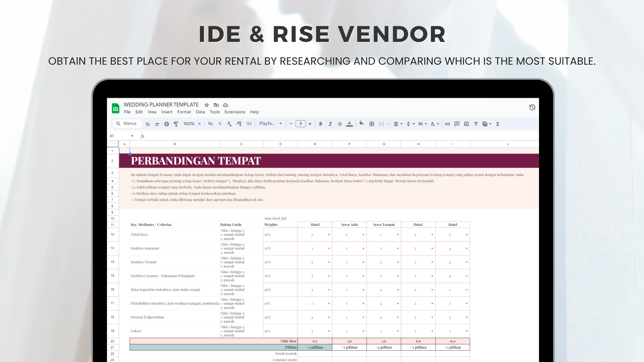Click the insert link icon

click(447, 124)
